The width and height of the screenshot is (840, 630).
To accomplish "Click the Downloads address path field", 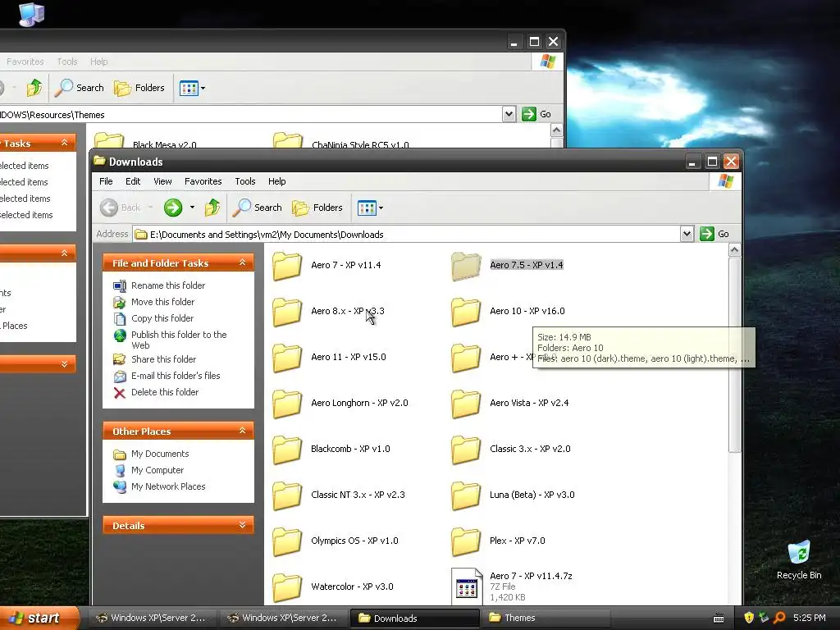I will pos(407,234).
